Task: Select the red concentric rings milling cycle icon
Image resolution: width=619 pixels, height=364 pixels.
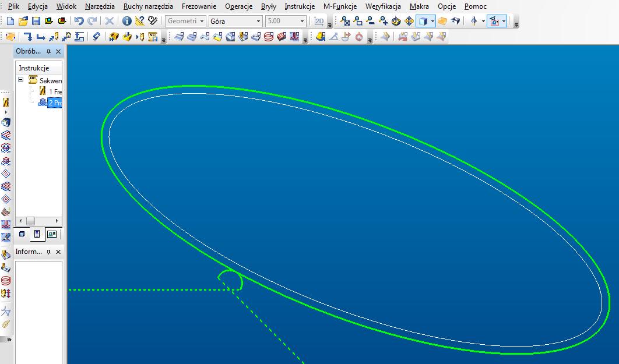Action: click(269, 37)
